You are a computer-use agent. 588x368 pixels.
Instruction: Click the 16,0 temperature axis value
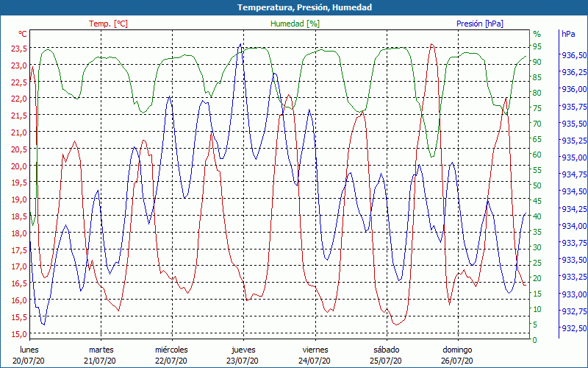(18, 300)
